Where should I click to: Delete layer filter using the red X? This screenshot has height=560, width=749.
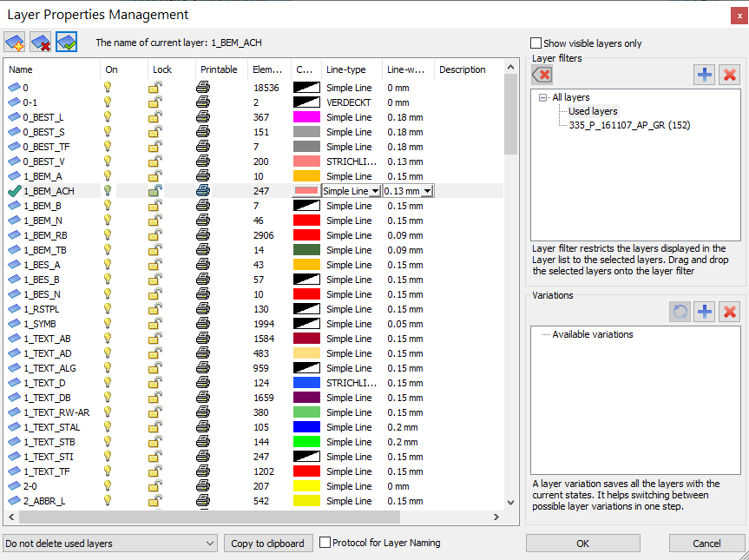730,75
